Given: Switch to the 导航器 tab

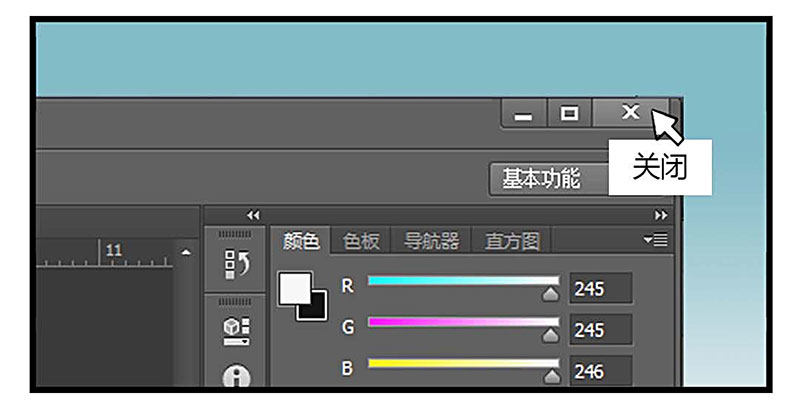Looking at the screenshot, I should pos(431,241).
